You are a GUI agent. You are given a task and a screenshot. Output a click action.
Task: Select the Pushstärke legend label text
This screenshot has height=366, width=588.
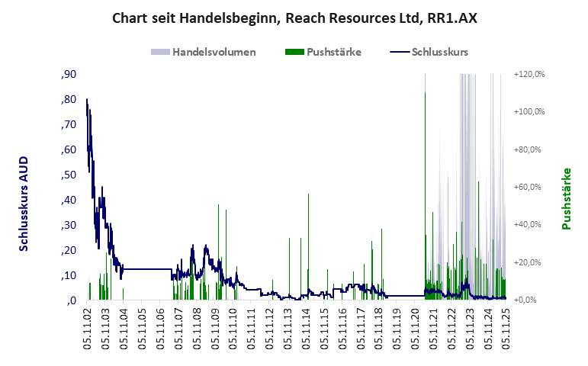coord(333,53)
